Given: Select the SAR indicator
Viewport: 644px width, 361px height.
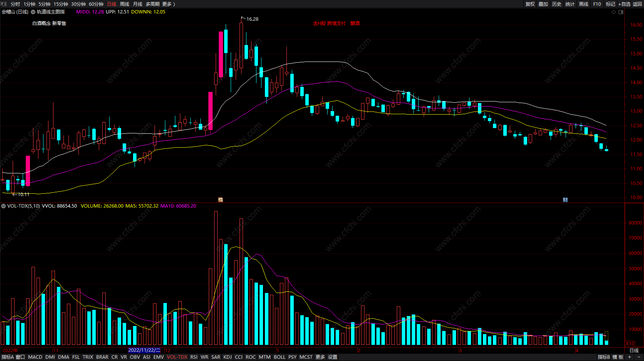Looking at the screenshot, I should coord(216,357).
